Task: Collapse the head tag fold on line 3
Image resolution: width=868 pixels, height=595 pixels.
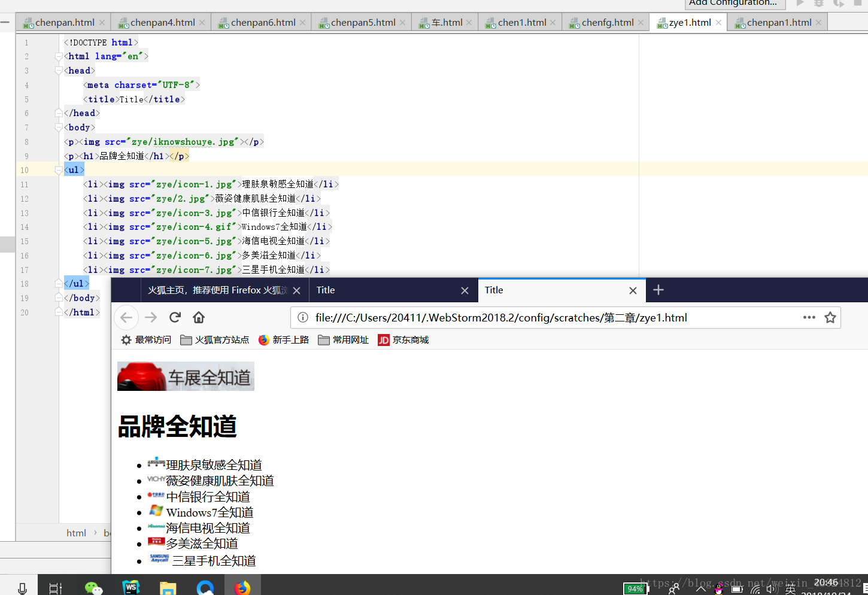Action: click(59, 71)
